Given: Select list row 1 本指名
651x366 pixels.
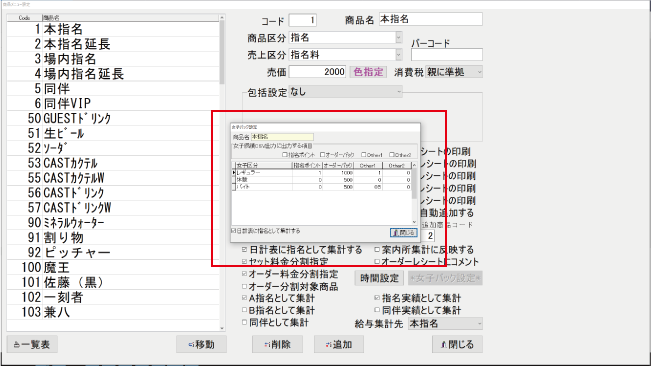Looking at the screenshot, I should point(113,29).
